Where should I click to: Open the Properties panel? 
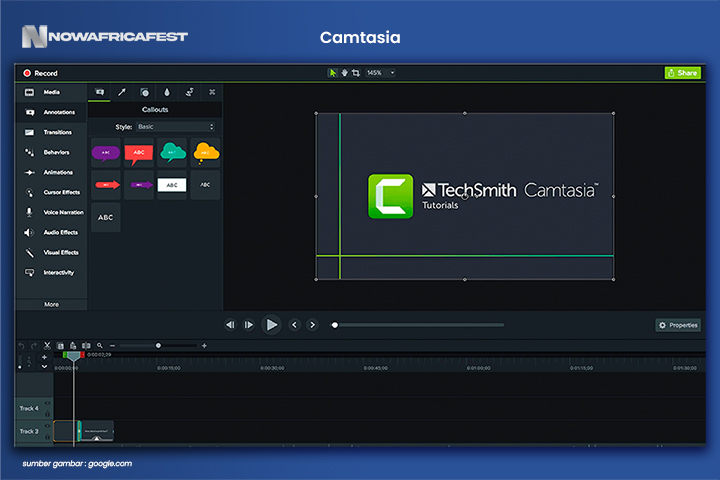pyautogui.click(x=678, y=325)
